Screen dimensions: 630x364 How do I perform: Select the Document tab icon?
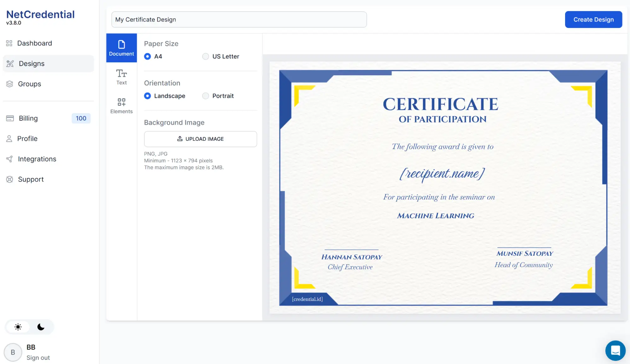(x=121, y=44)
